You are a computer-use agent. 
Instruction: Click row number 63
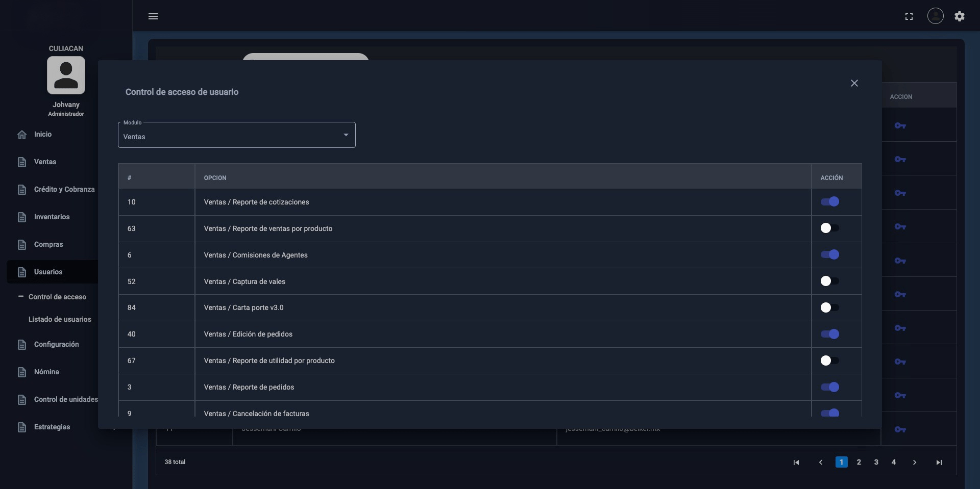pos(131,228)
